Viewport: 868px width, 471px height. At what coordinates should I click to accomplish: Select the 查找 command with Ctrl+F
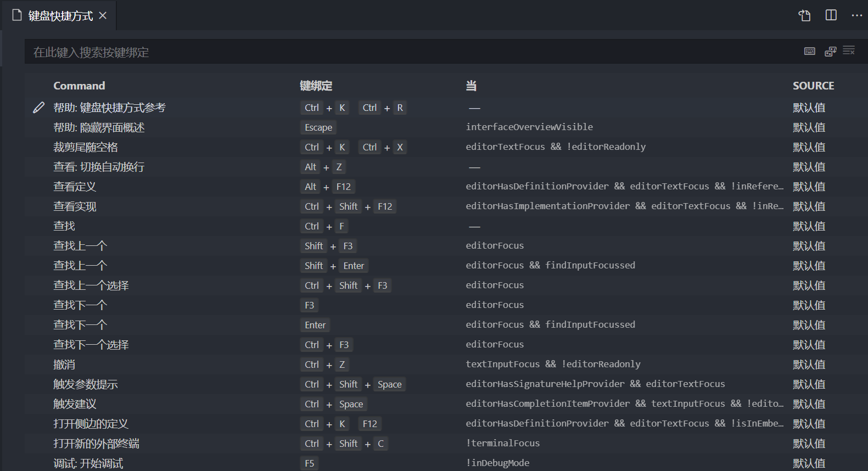click(x=64, y=226)
